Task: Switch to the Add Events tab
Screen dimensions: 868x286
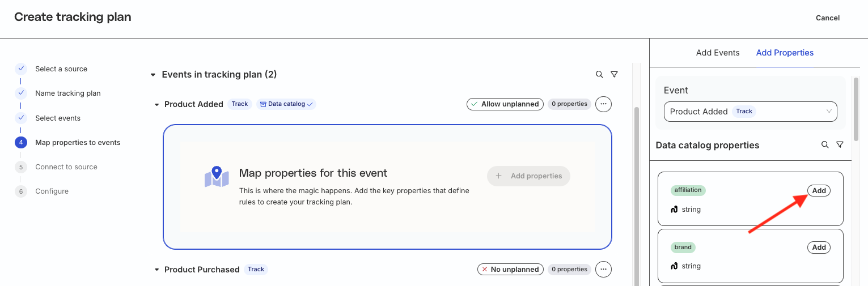Action: pos(718,53)
